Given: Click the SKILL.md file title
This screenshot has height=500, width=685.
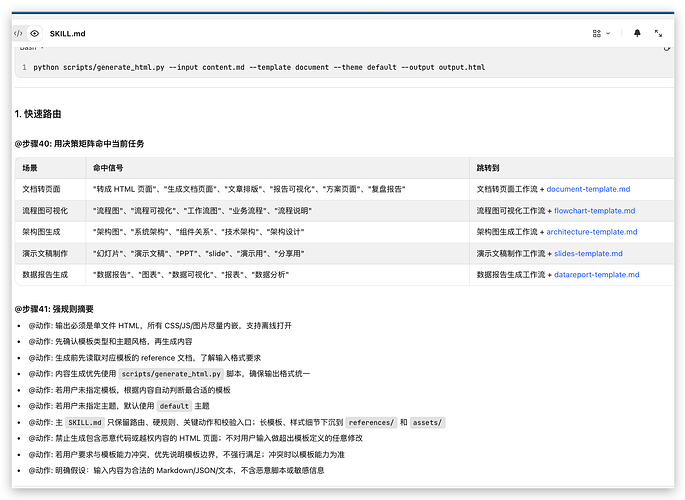Looking at the screenshot, I should point(67,34).
